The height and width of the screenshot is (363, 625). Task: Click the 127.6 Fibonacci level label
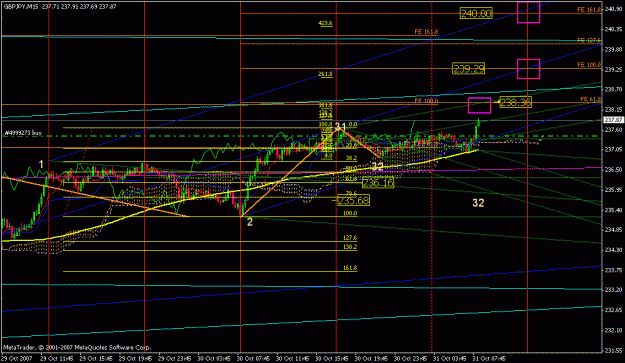tap(350, 238)
